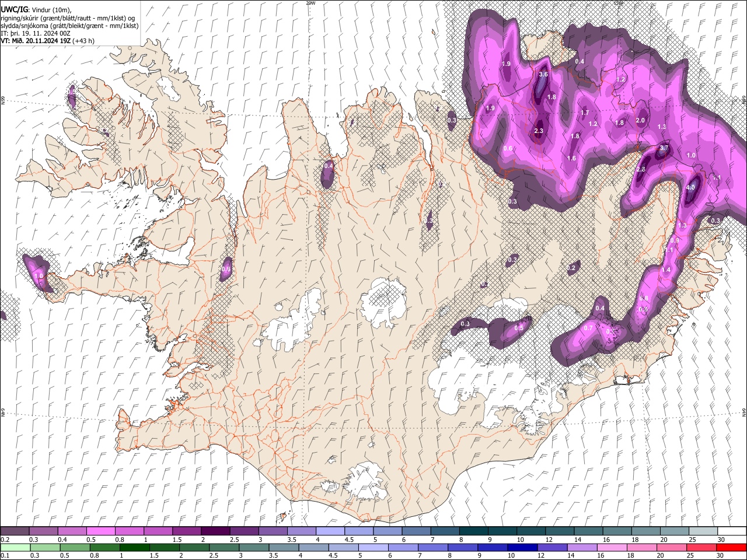The image size is (747, 560).
Task: Click the bottom-row light violet swatch at 14
Action: [582, 547]
